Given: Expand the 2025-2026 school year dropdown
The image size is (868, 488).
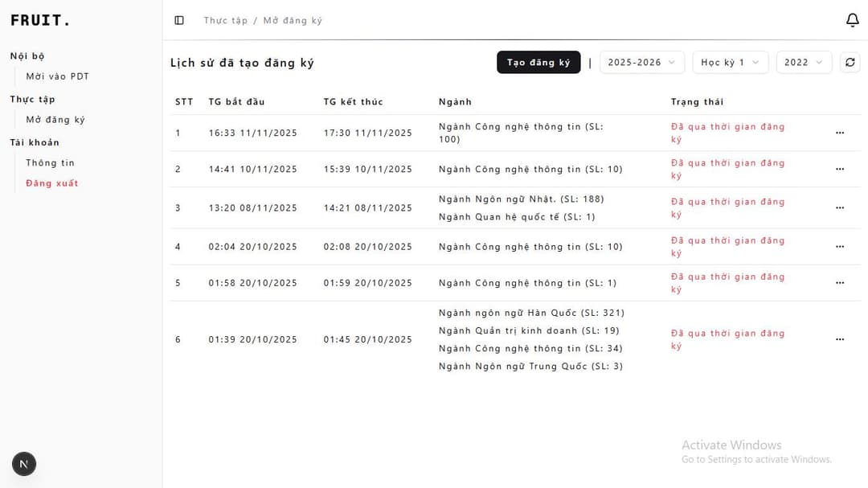Looking at the screenshot, I should (642, 63).
